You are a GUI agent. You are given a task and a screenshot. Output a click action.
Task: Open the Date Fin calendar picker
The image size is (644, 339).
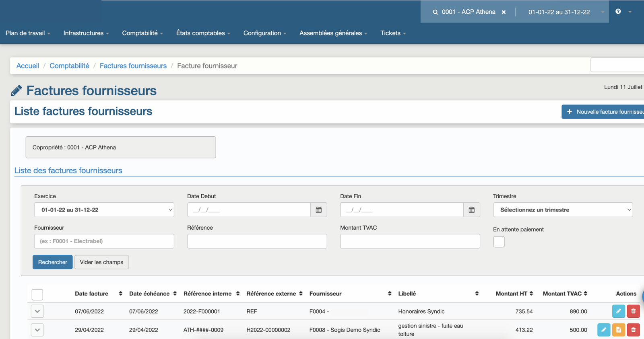click(471, 210)
